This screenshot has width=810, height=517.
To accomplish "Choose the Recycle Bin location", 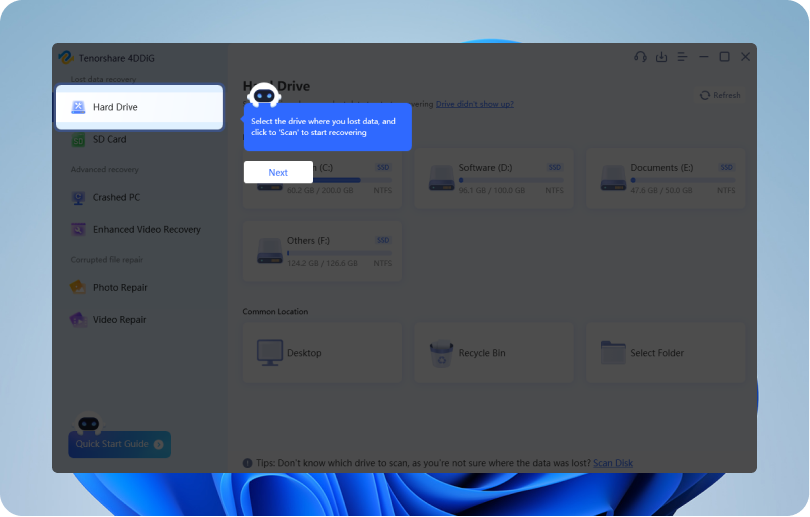I will click(x=494, y=353).
